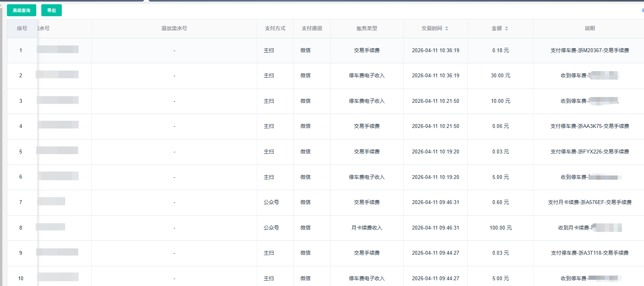This screenshot has width=644, height=286.
Task: Click description 支付停车费-浙AA3K75-交易手续费
Action: (590, 126)
